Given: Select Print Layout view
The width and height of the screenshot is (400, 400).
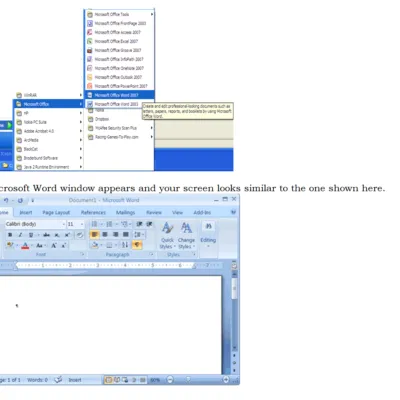Looking at the screenshot, I should 108,380.
